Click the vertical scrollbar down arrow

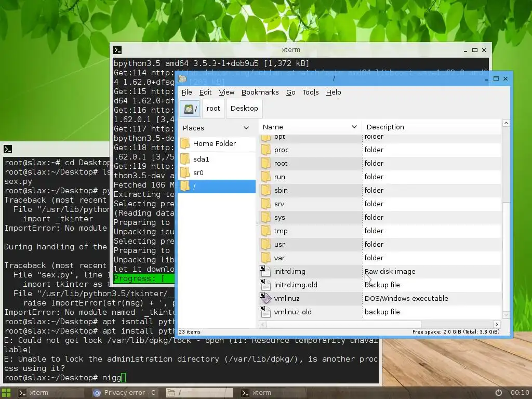coord(506,315)
